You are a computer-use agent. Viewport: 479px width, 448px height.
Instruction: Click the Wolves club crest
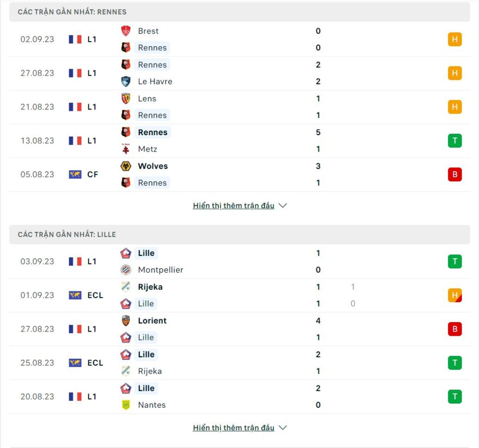pyautogui.click(x=125, y=166)
